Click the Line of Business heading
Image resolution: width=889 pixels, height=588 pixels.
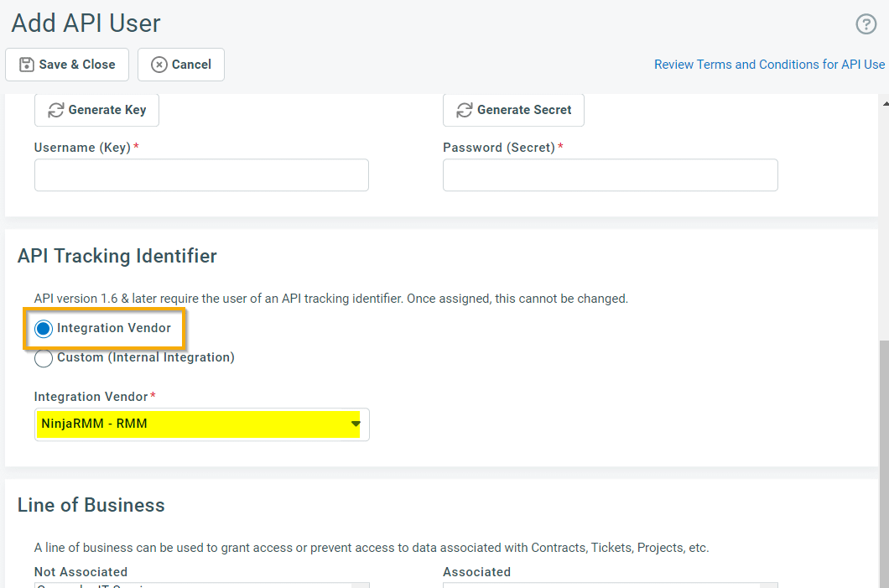(91, 505)
